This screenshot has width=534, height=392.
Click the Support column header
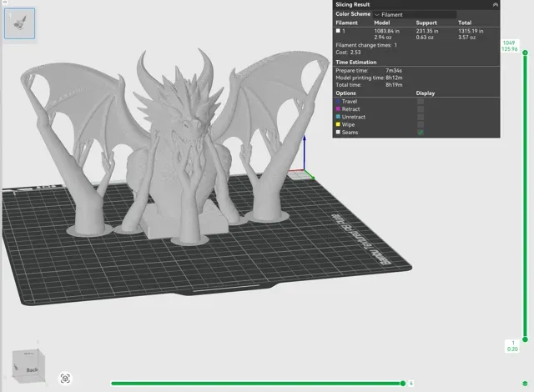426,23
